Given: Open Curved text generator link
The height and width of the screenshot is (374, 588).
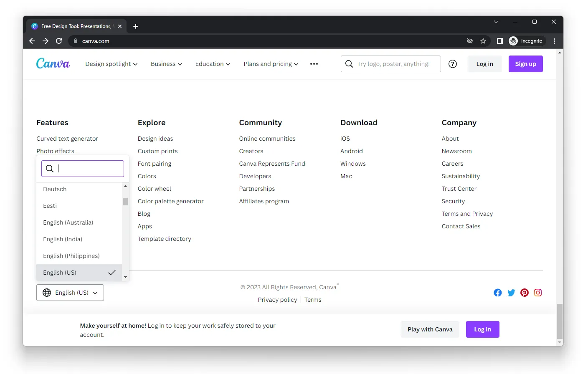Looking at the screenshot, I should point(67,139).
